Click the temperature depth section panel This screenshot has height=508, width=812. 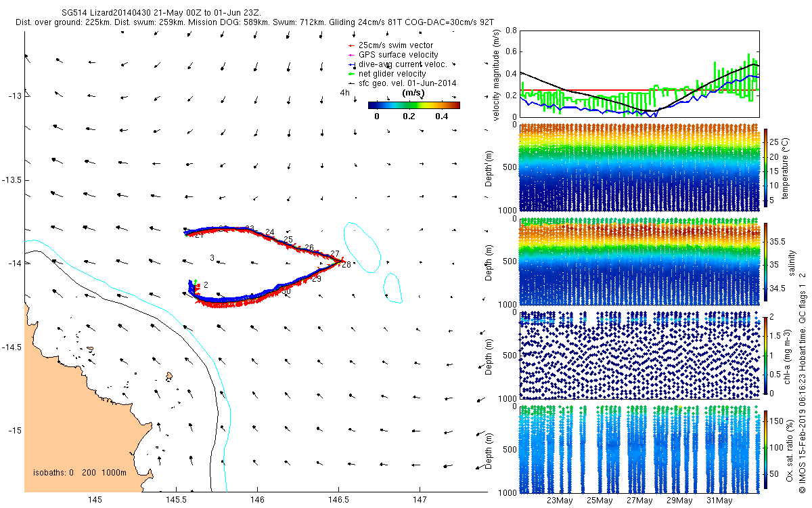tap(639, 167)
